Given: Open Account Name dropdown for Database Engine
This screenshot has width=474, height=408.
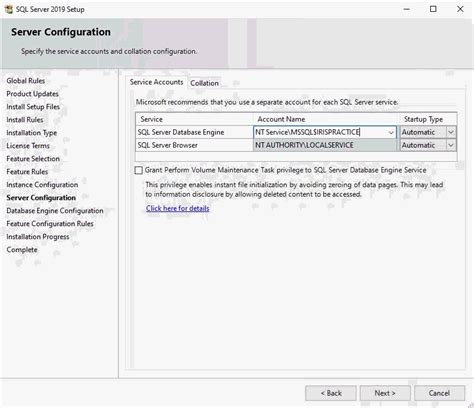Looking at the screenshot, I should [391, 132].
